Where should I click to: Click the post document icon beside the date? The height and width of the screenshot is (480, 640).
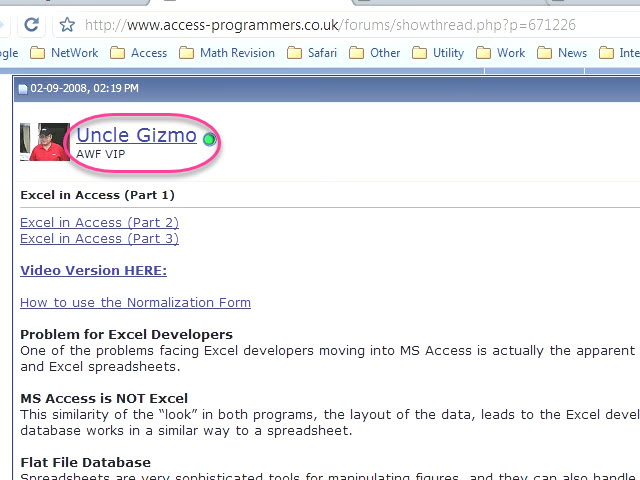23,89
